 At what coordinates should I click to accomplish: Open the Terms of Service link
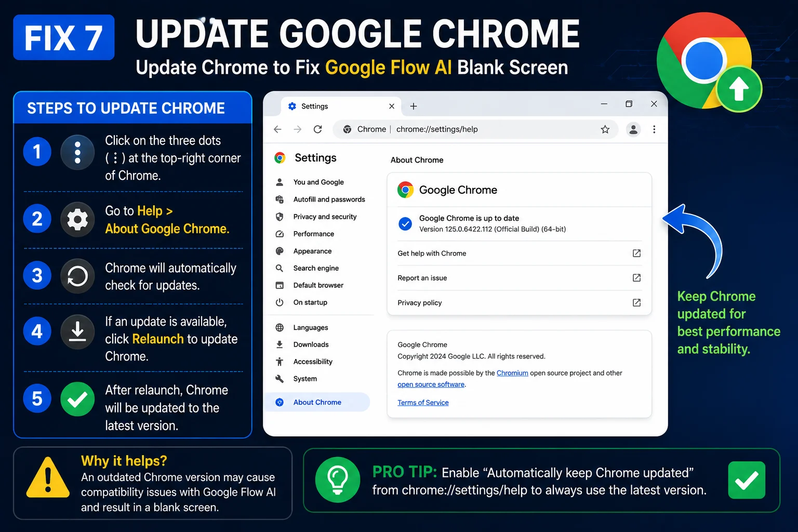click(423, 403)
